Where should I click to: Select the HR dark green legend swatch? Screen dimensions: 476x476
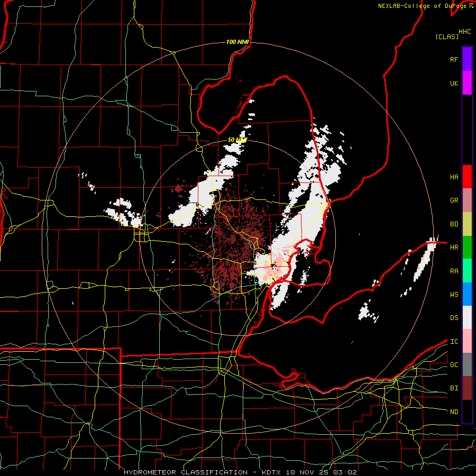coord(467,248)
